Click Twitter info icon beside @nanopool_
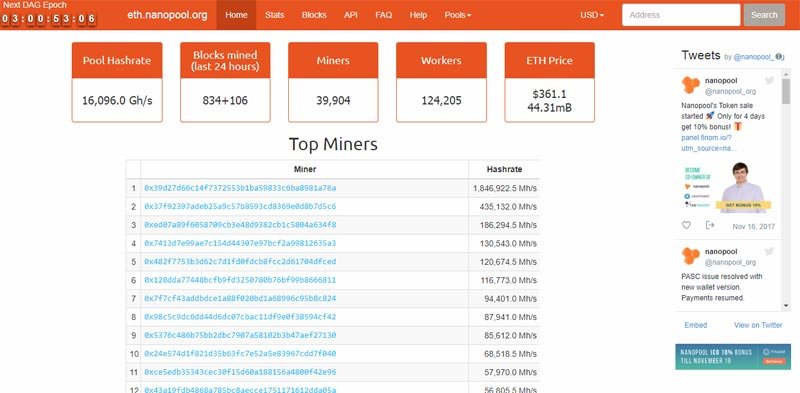This screenshot has height=393, width=800. 779,57
